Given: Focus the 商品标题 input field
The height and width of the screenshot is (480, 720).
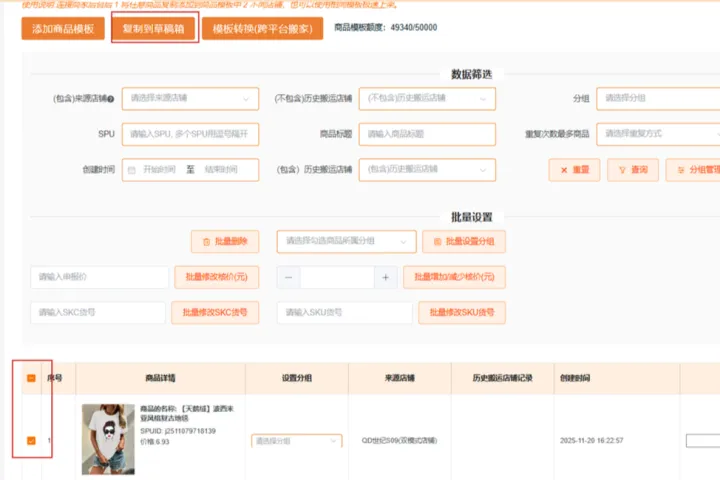Looking at the screenshot, I should [428, 134].
